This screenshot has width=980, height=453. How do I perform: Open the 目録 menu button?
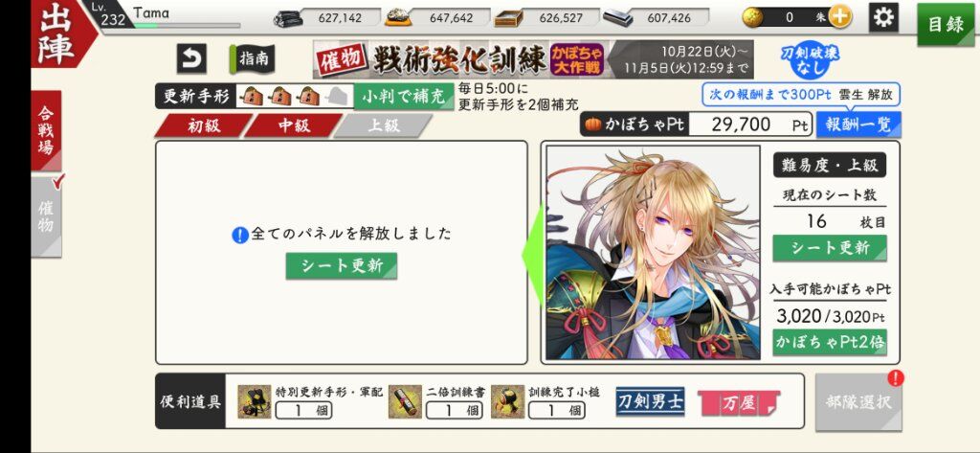coord(946,25)
